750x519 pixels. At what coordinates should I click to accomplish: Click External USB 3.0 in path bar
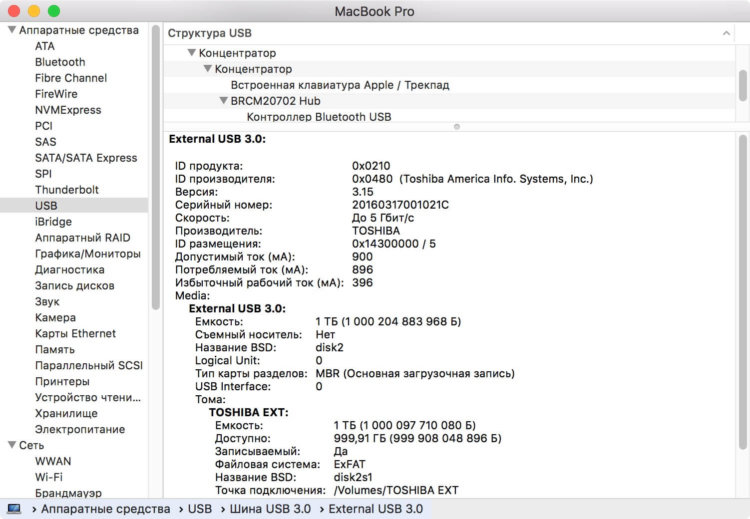pos(376,509)
